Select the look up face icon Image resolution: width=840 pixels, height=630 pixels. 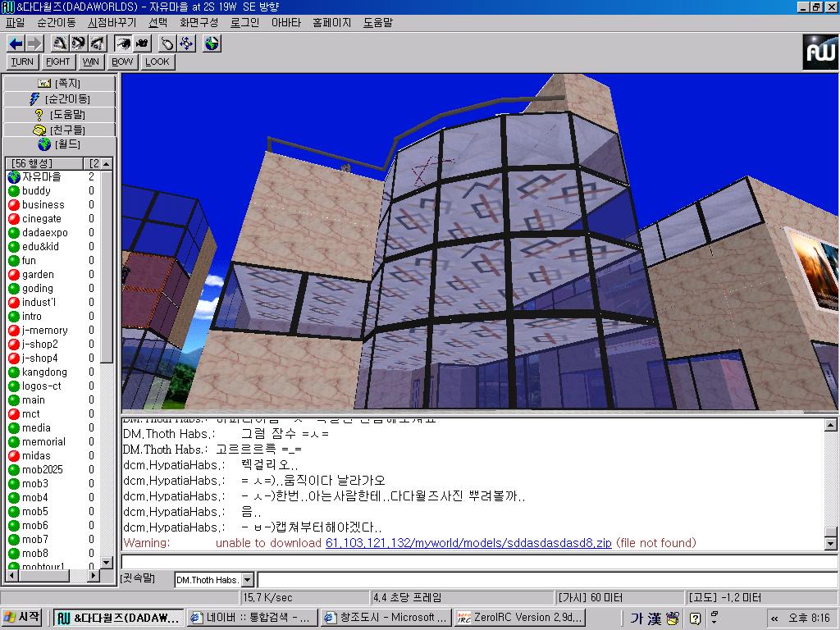[x=60, y=43]
